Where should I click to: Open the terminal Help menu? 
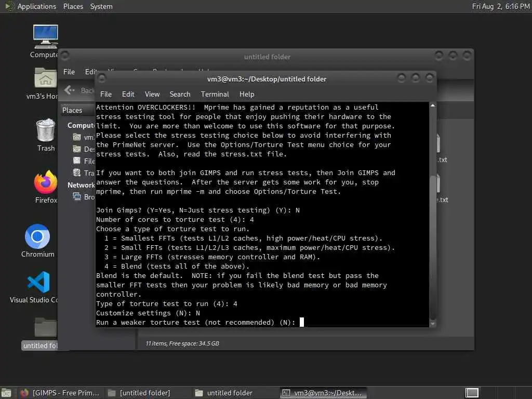(x=247, y=95)
